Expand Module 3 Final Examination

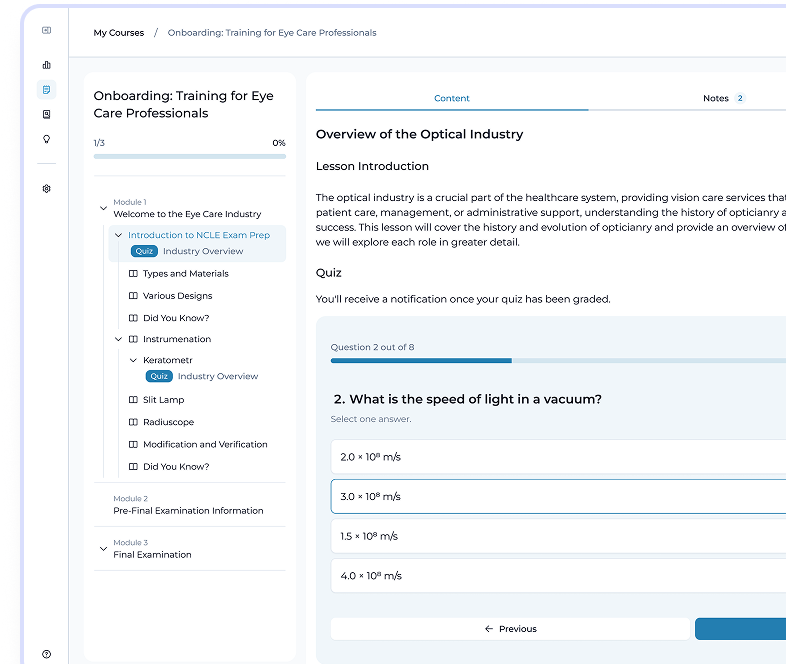(x=103, y=549)
